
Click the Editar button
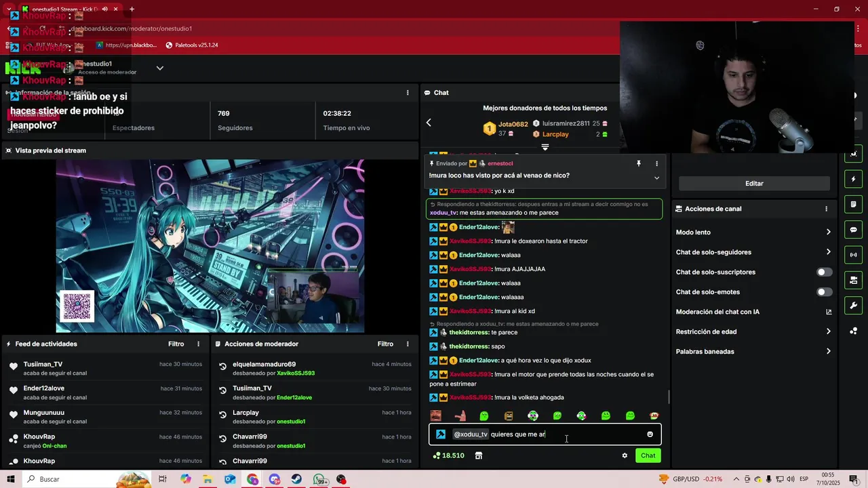click(754, 184)
